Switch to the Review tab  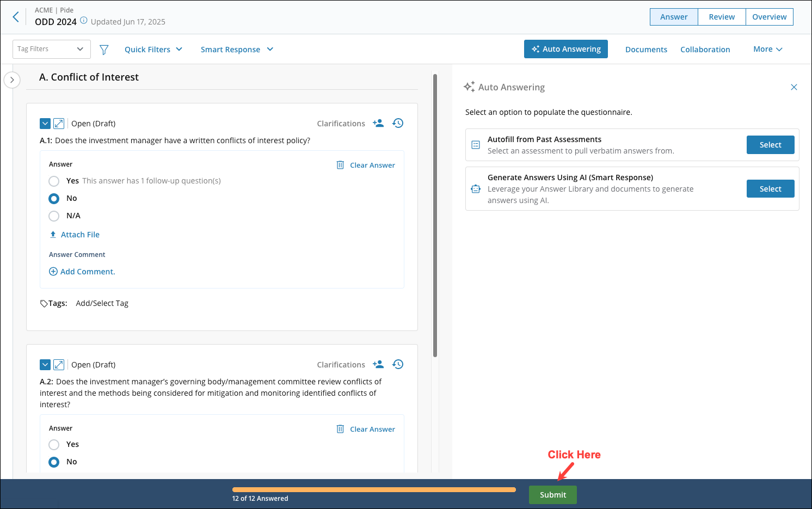(x=722, y=17)
